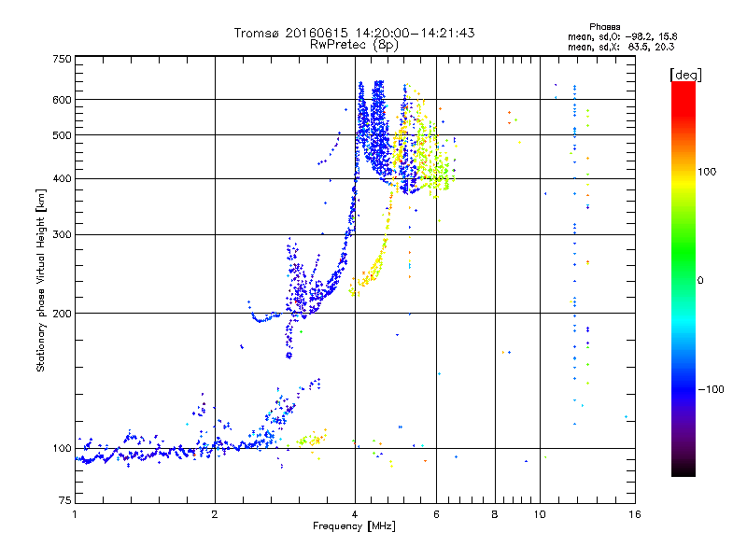The height and width of the screenshot is (560, 747).
Task: Click the '16' x-axis tick label
Action: coord(635,514)
